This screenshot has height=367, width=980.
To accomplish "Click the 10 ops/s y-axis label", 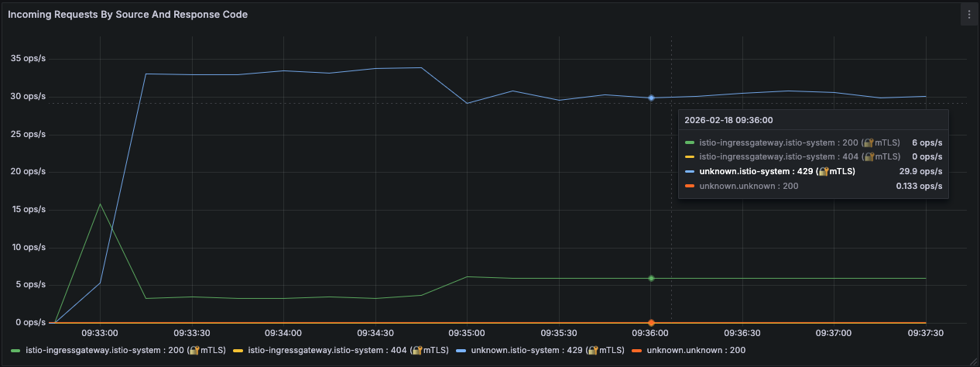I will coord(29,247).
